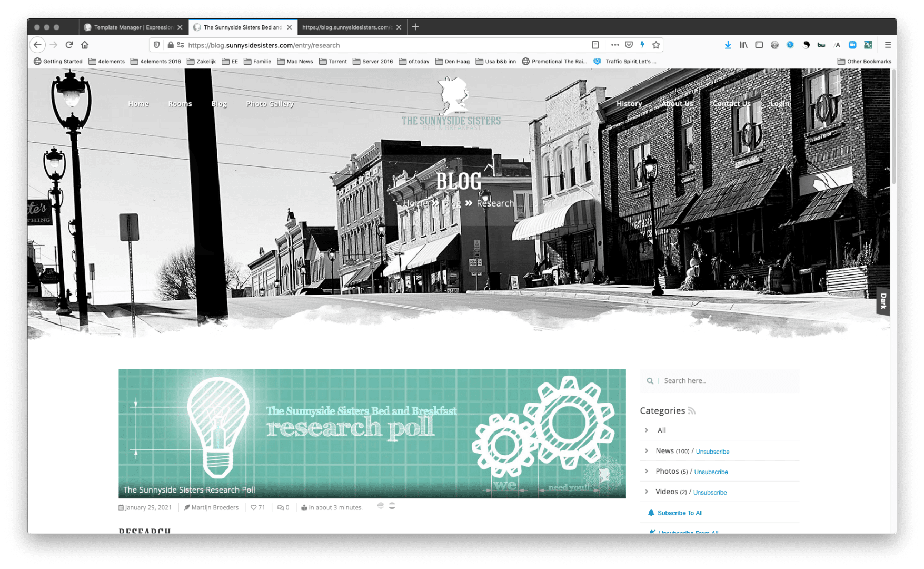This screenshot has width=924, height=569.
Task: Open the Categories RSS feed icon
Action: click(x=692, y=411)
